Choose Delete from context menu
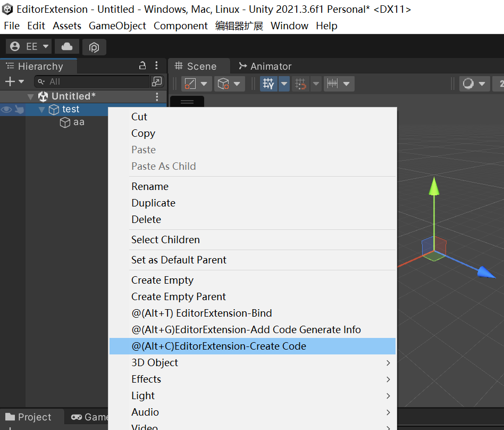Screen dimensions: 504x430 click(x=253, y=219)
